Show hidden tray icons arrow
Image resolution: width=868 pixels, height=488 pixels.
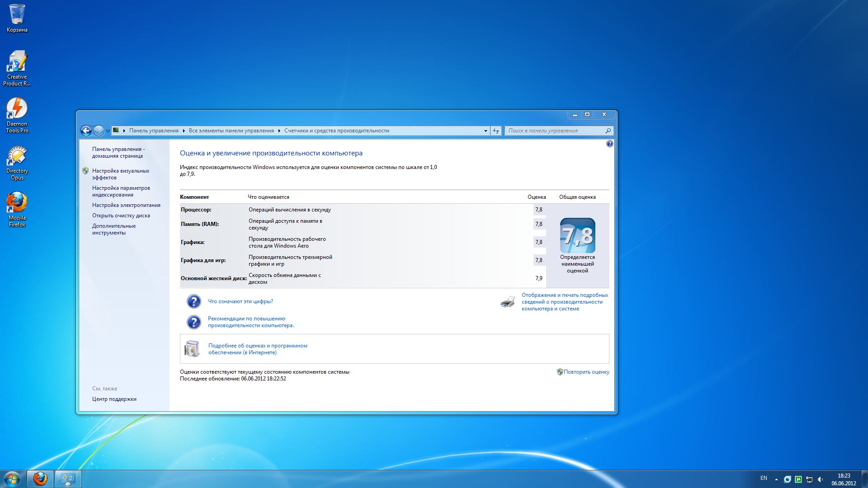(x=776, y=479)
